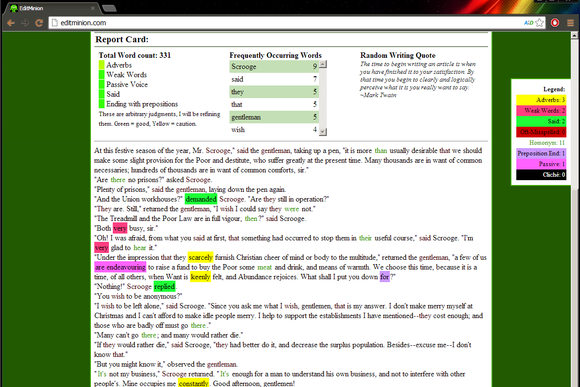
Task: Click the yellow Adverbs legend swatch
Action: (x=541, y=100)
